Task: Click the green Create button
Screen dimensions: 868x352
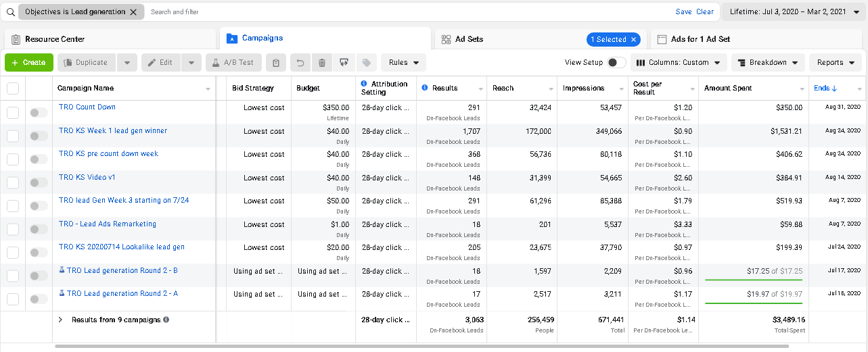Action: [28, 63]
